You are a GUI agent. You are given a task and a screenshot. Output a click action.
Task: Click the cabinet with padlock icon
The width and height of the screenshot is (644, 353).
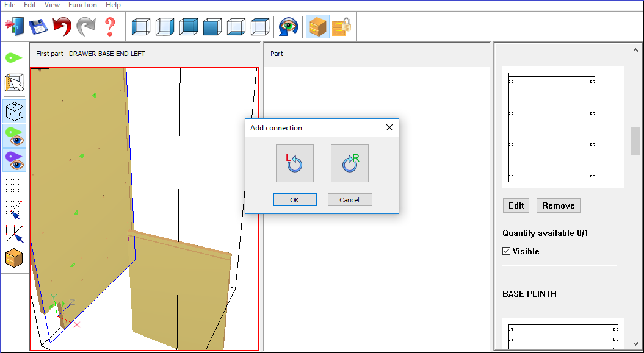tap(342, 27)
